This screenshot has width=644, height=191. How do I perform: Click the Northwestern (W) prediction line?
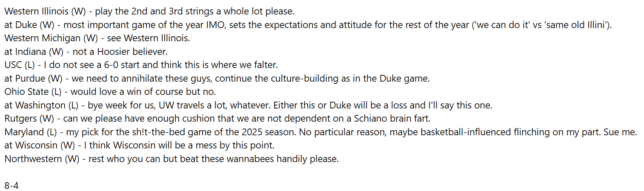tap(172, 160)
